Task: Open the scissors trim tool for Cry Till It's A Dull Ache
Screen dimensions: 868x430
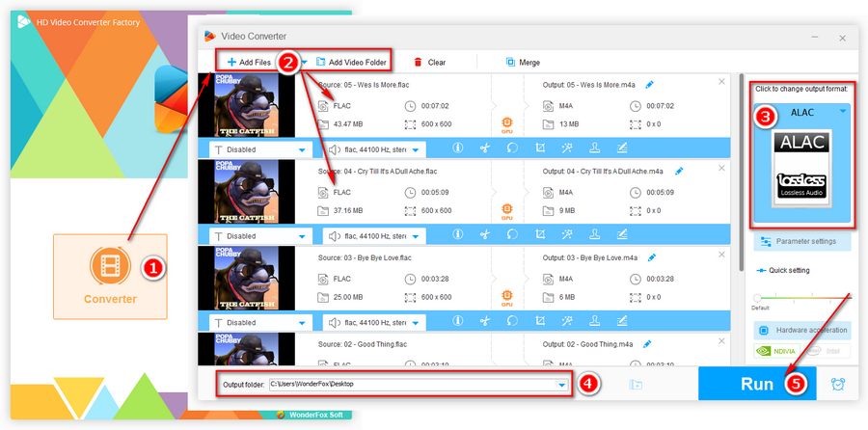Action: coord(485,234)
